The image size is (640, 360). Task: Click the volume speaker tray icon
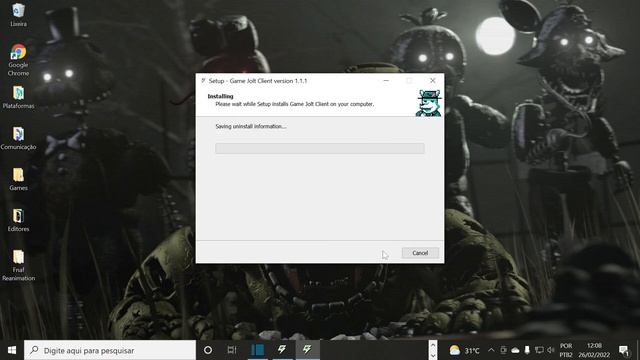551,350
